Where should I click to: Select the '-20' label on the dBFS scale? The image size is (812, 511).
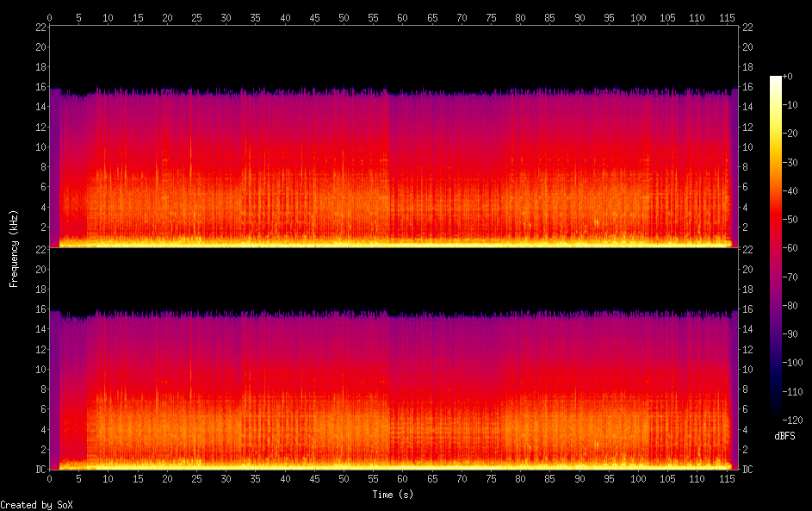pos(790,134)
